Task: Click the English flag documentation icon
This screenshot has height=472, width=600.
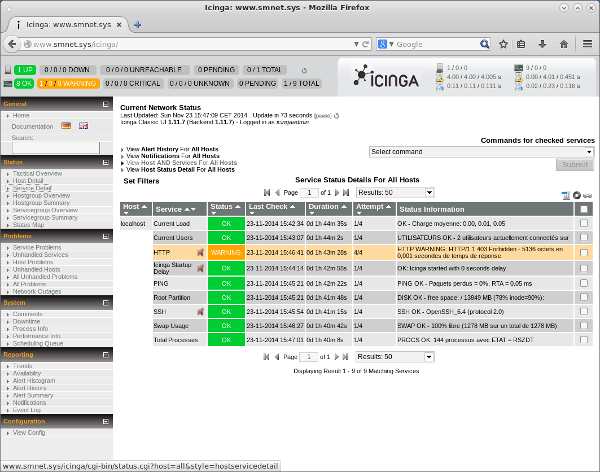Action: (x=83, y=126)
